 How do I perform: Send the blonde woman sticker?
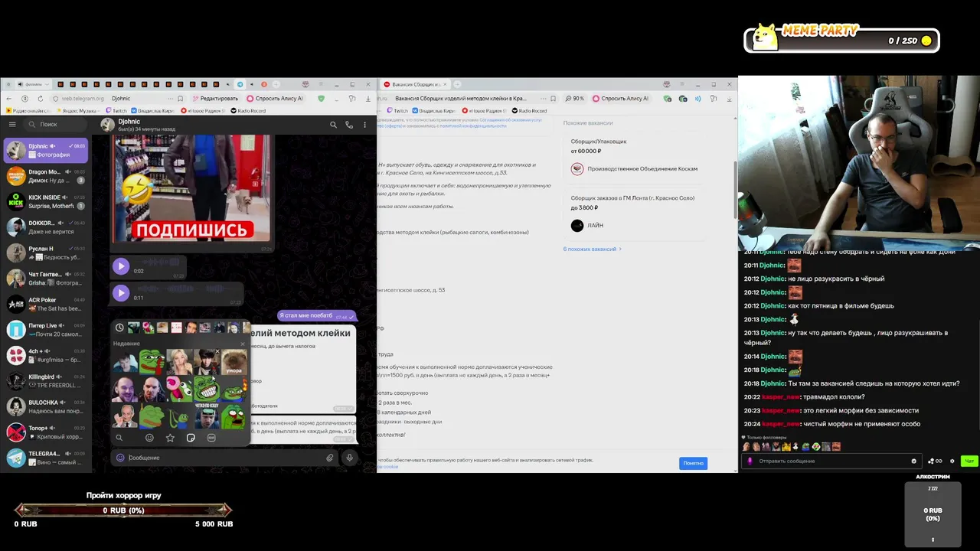[179, 361]
